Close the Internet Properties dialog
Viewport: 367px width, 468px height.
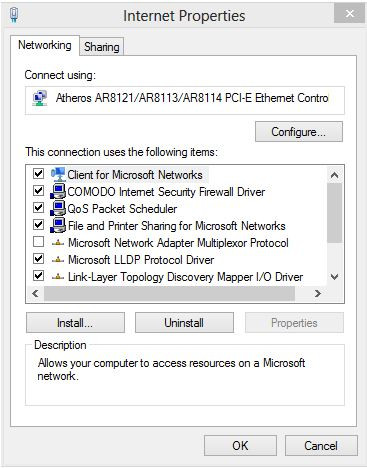pos(349,14)
